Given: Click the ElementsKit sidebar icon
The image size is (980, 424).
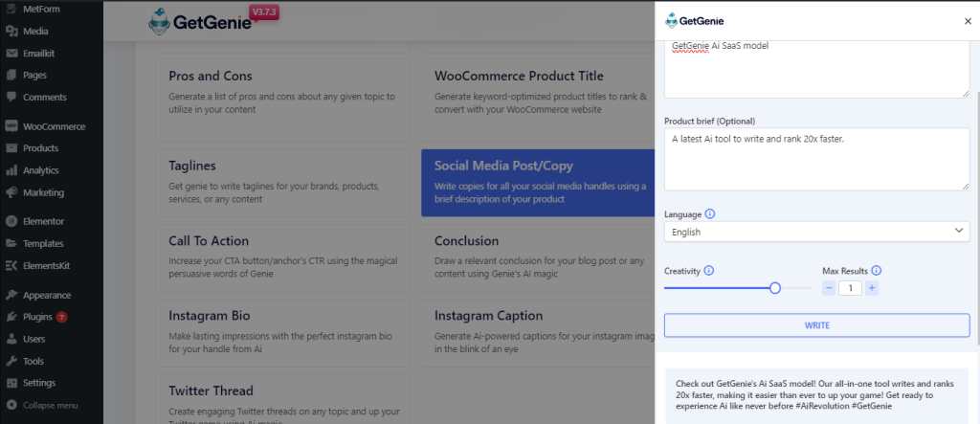Looking at the screenshot, I should click(x=11, y=266).
